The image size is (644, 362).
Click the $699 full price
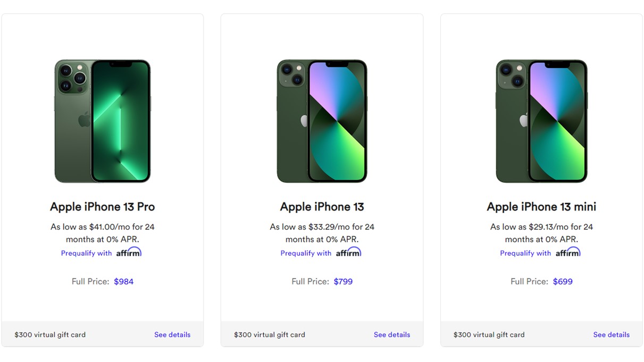click(x=563, y=282)
